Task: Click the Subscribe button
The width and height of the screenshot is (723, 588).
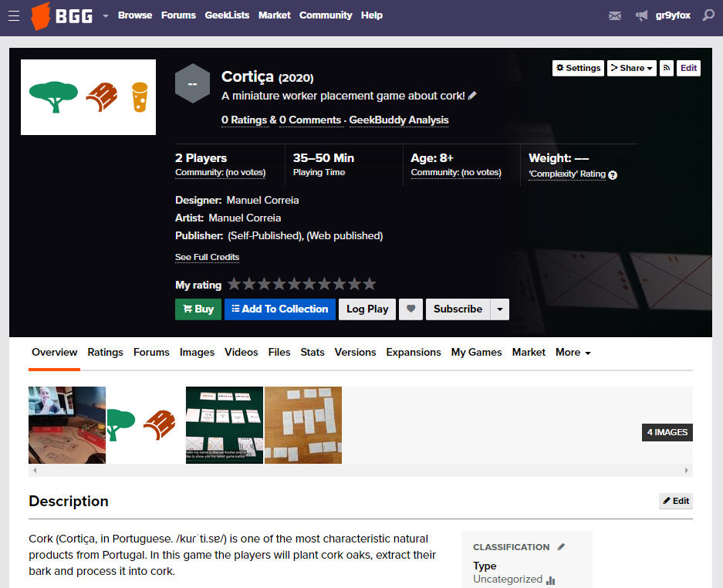Action: [x=458, y=309]
